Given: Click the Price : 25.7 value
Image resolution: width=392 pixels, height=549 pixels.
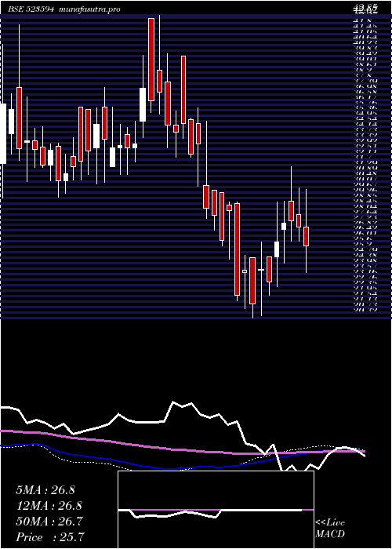Looking at the screenshot, I should coord(50,537).
